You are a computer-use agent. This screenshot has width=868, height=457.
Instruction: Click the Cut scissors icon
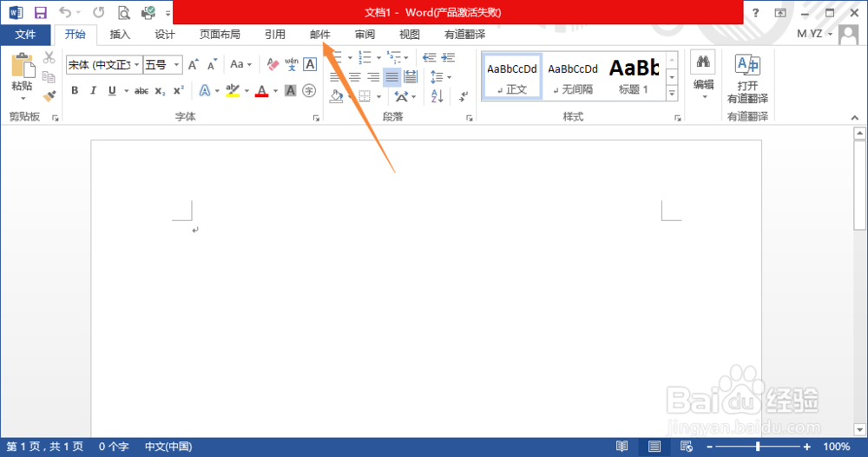(49, 57)
